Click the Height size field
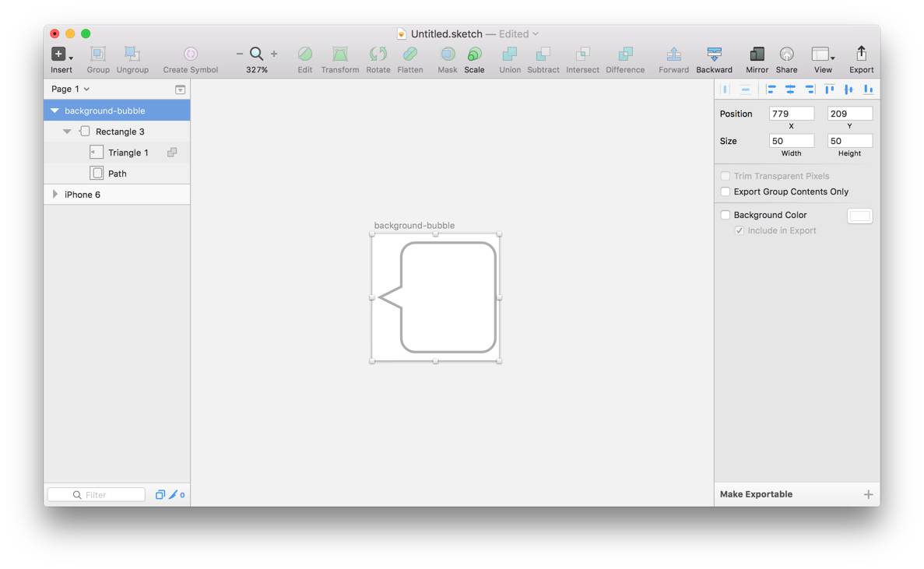The height and width of the screenshot is (569, 924). (x=850, y=141)
